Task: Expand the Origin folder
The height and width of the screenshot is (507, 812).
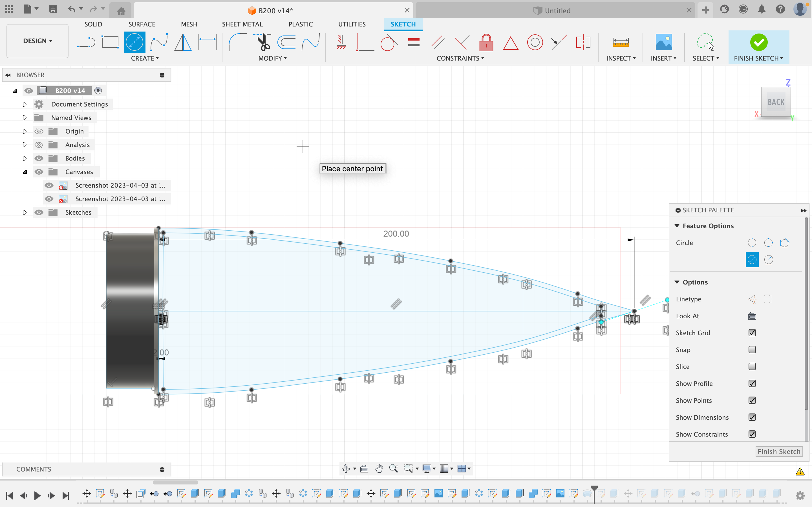Action: 24,131
